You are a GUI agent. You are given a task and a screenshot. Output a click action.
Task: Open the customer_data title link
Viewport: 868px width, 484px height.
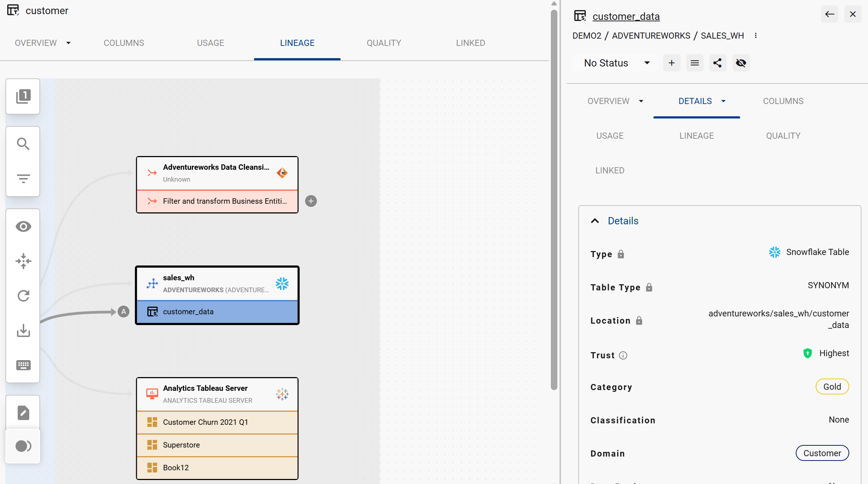tap(626, 16)
